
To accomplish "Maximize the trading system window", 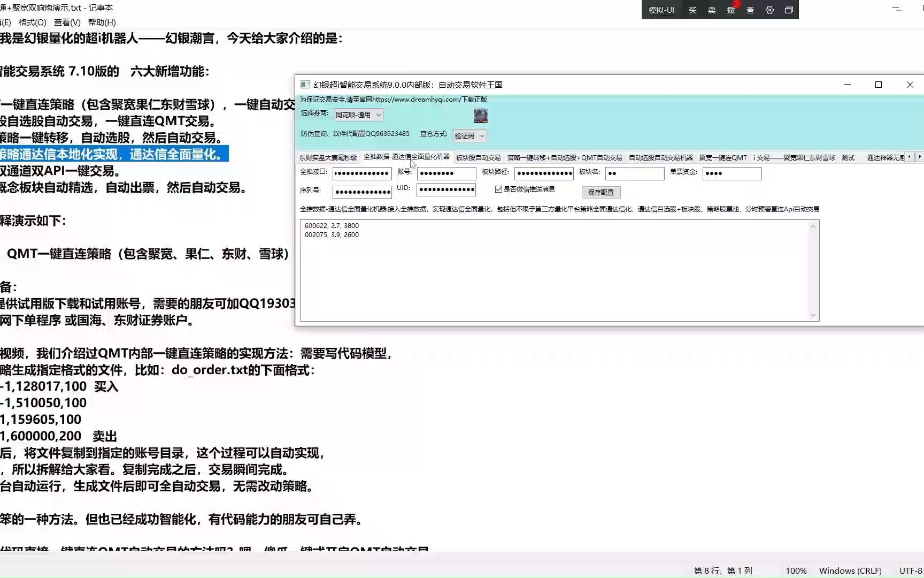I will 878,85.
